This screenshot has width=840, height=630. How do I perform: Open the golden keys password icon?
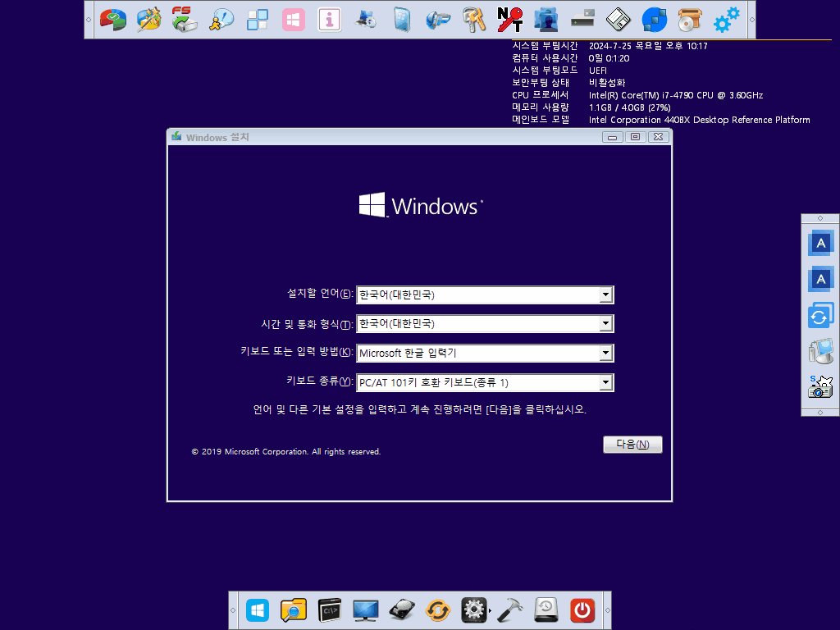click(x=474, y=20)
